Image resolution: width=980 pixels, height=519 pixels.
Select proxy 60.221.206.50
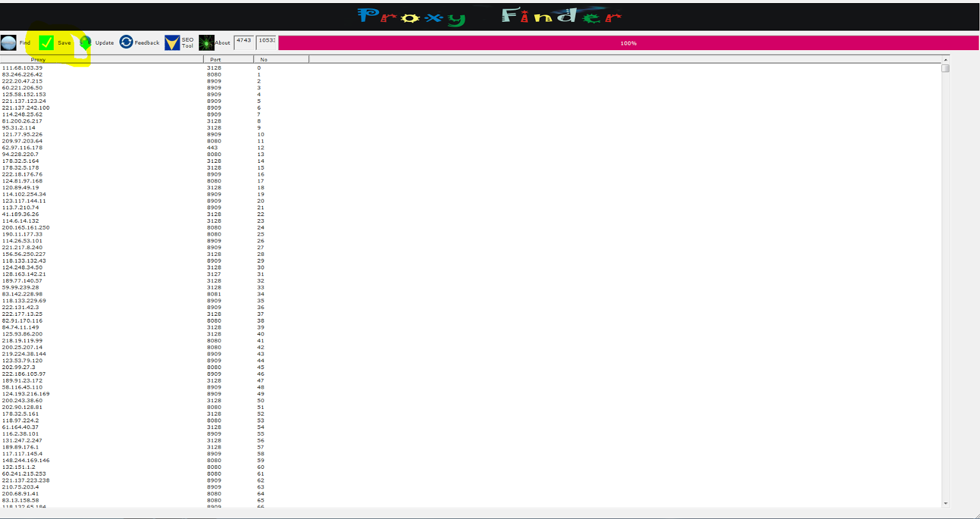point(22,88)
